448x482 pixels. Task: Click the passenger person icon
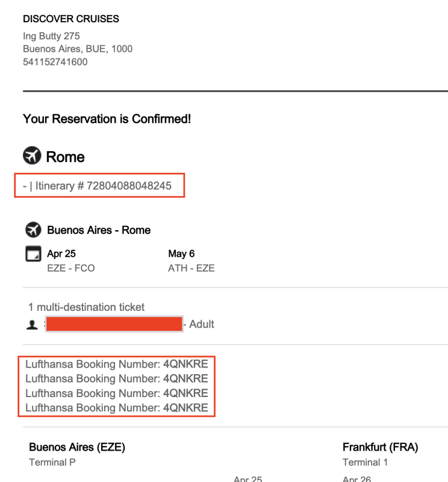click(32, 325)
